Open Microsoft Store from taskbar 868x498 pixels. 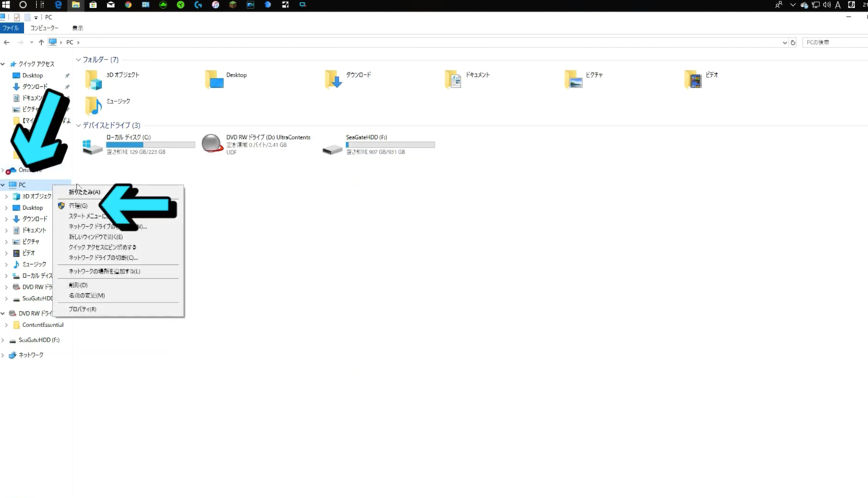tap(93, 4)
